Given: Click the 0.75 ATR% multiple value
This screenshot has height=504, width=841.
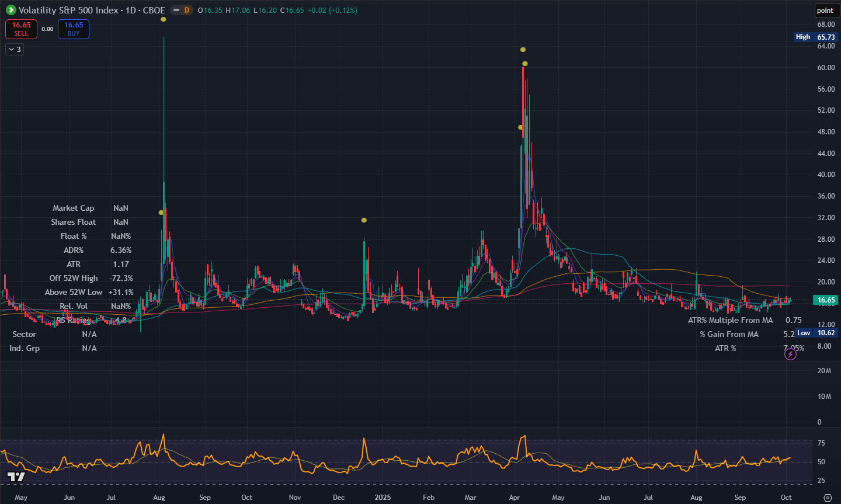Looking at the screenshot, I should click(794, 320).
